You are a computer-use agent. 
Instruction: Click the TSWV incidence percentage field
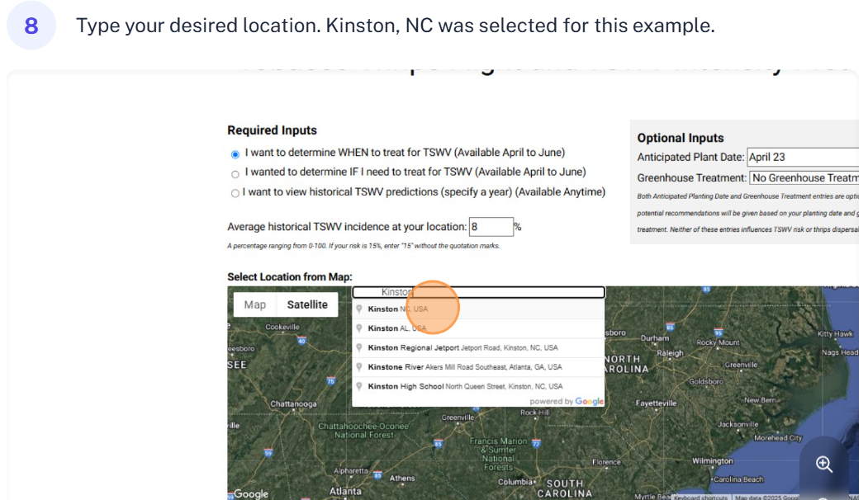pyautogui.click(x=492, y=226)
